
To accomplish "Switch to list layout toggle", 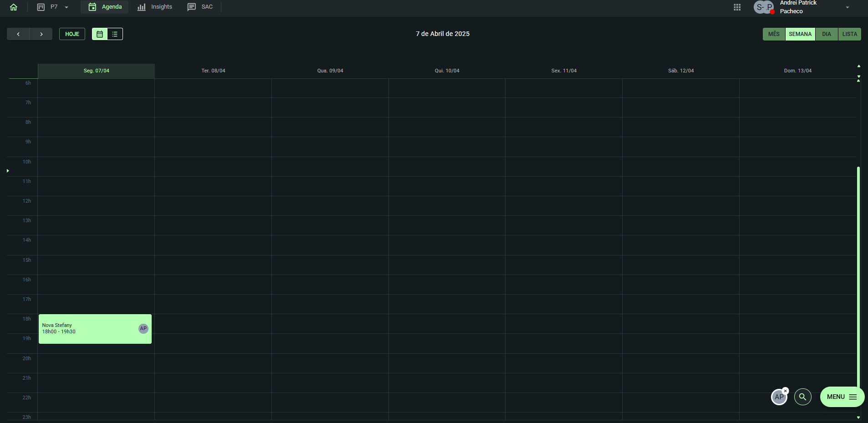I will pos(115,34).
